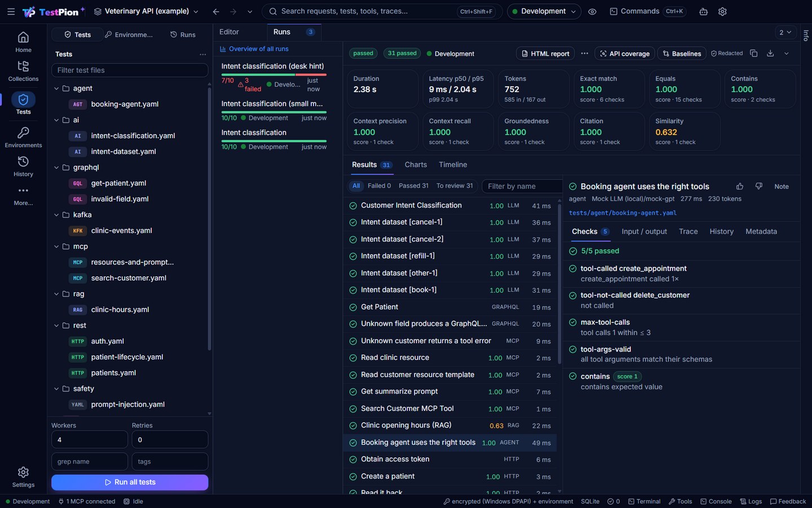
Task: Toggle the eye visibility icon
Action: tap(592, 11)
